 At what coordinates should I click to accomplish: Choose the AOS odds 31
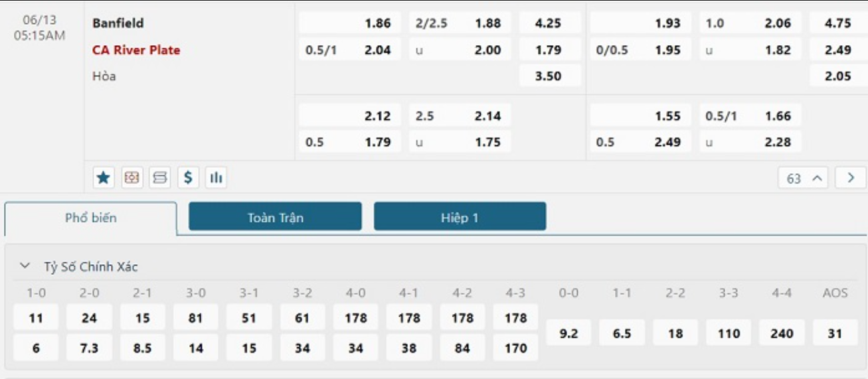pyautogui.click(x=835, y=333)
